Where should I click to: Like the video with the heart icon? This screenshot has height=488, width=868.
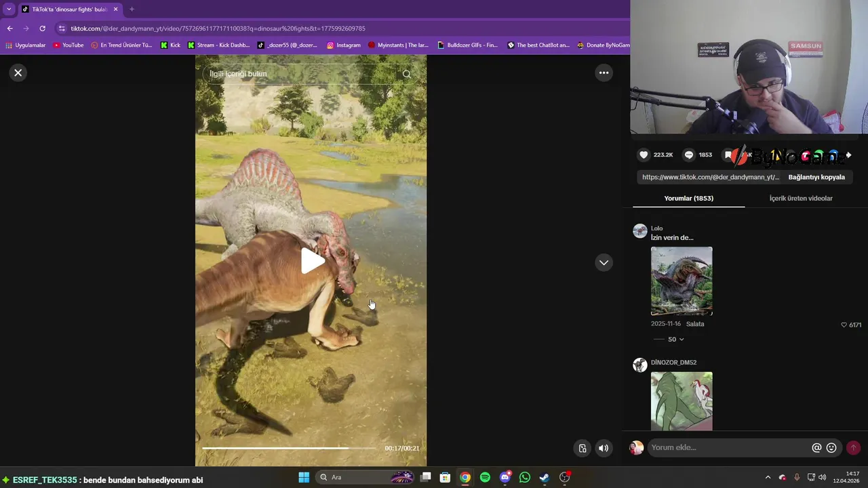[x=644, y=155]
